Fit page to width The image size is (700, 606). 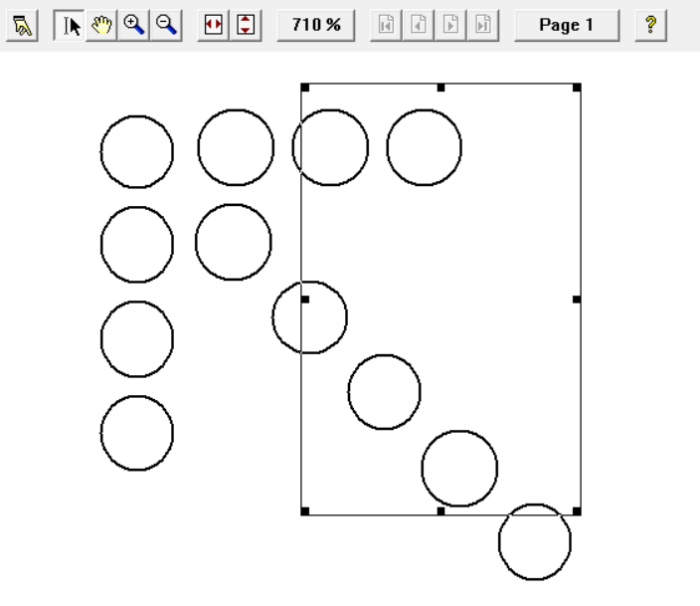click(x=214, y=25)
